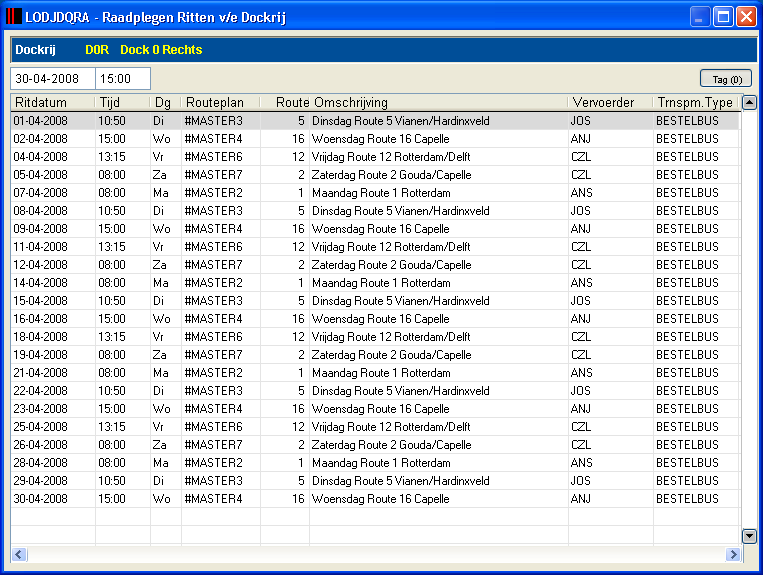Select the row dated 09-04-2008
763x575 pixels.
(x=375, y=229)
